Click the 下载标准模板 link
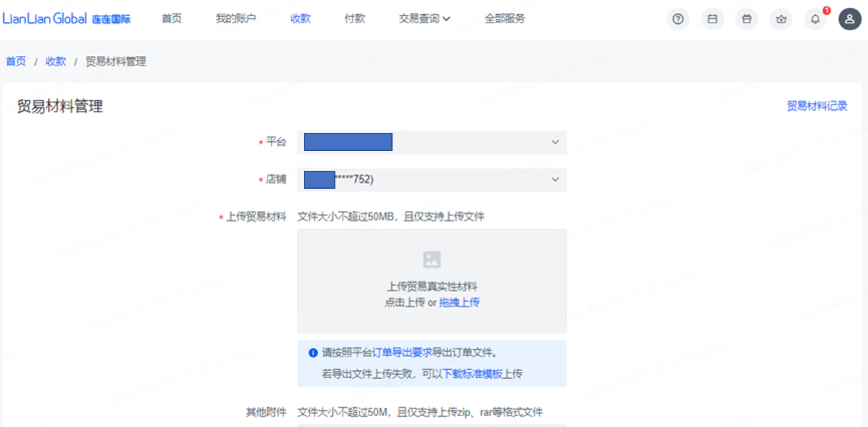This screenshot has height=427, width=868. point(472,374)
